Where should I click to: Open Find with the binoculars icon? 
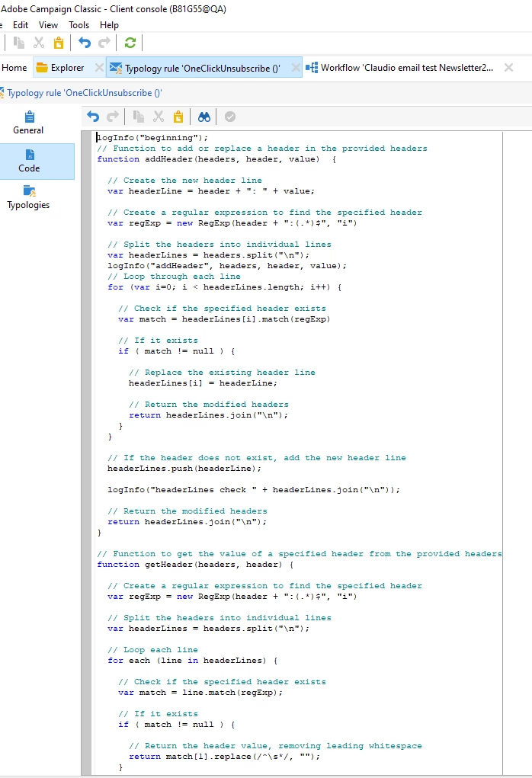204,117
